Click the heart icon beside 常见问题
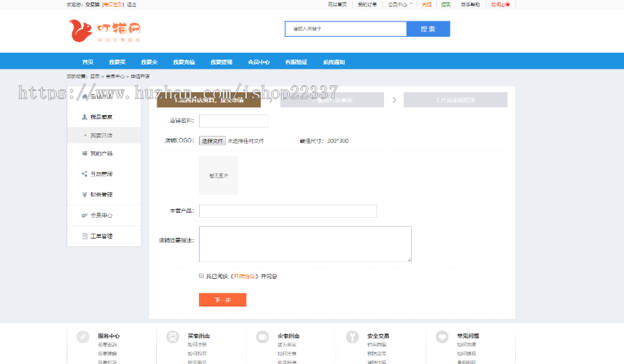 (442, 337)
